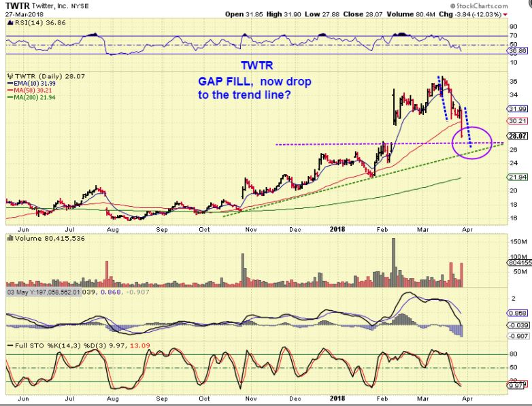Click the bar icon before Volume 80,415,536
Viewport: 532px width, 406px height.
coord(10,239)
